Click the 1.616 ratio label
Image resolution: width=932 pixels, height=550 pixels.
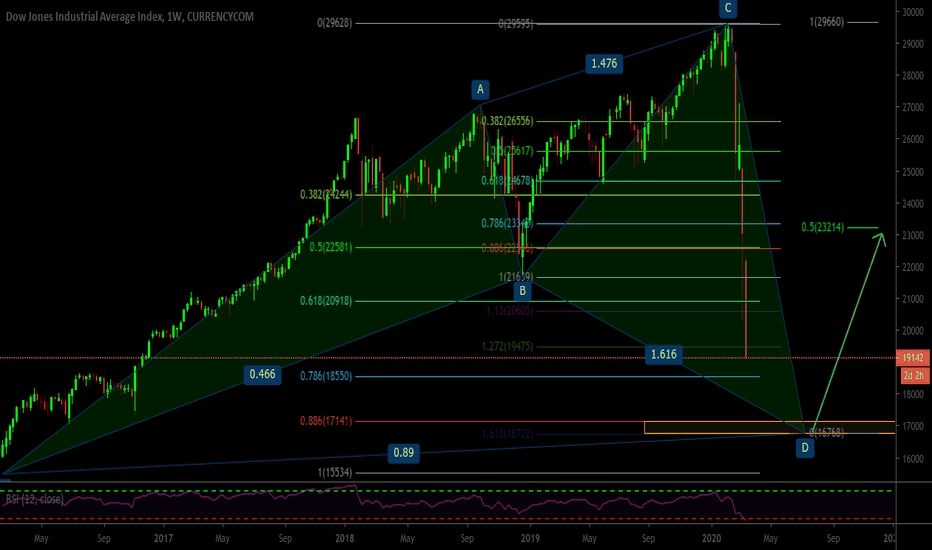tap(663, 354)
